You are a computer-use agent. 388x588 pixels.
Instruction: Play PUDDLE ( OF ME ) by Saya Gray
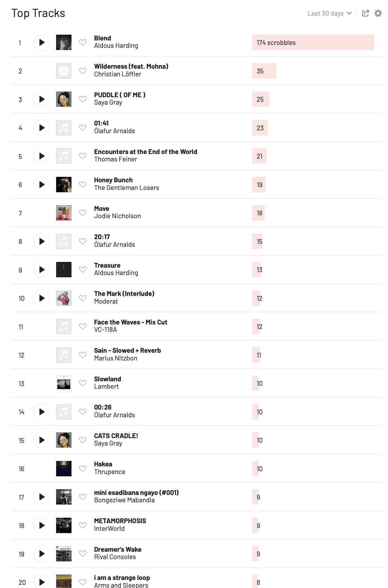tap(41, 99)
